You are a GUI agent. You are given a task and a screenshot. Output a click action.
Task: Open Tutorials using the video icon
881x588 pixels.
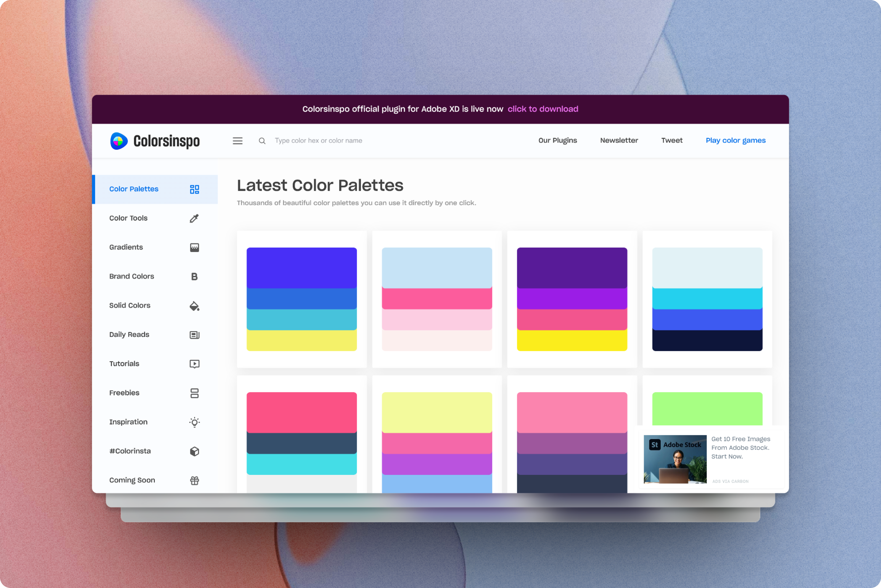pyautogui.click(x=194, y=363)
